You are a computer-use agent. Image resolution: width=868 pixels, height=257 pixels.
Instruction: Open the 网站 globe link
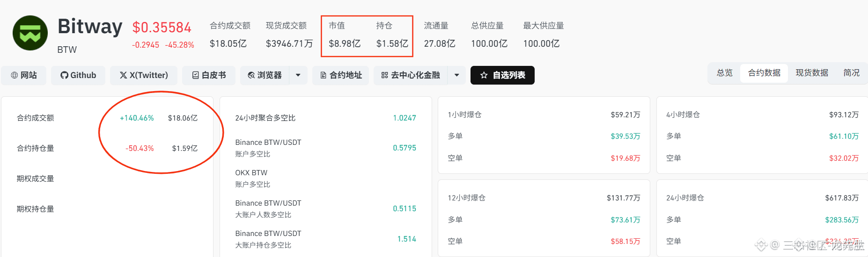24,75
